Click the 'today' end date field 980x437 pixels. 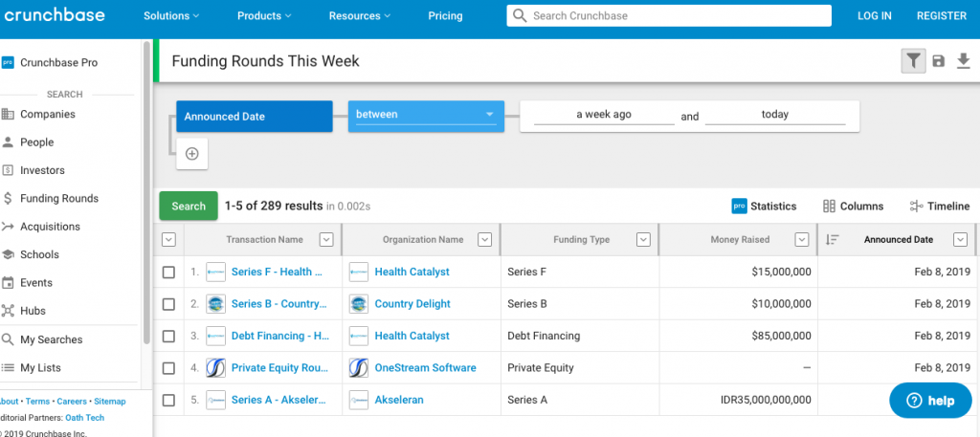click(775, 115)
